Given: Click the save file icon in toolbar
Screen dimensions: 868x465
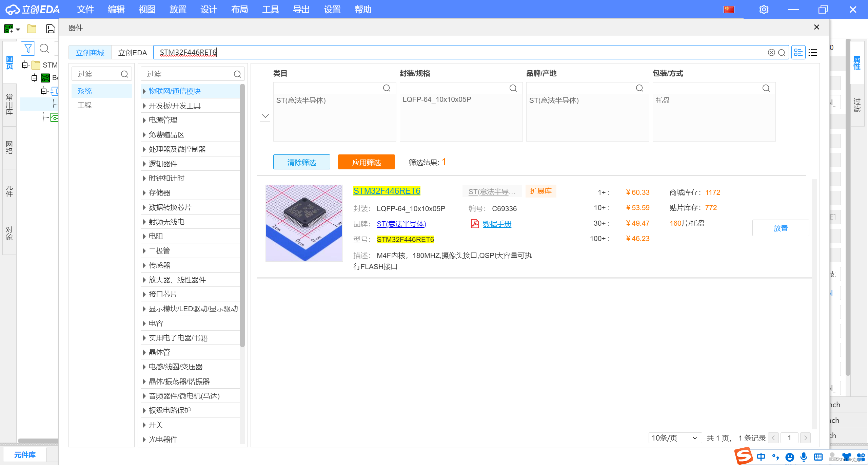Looking at the screenshot, I should coord(50,29).
